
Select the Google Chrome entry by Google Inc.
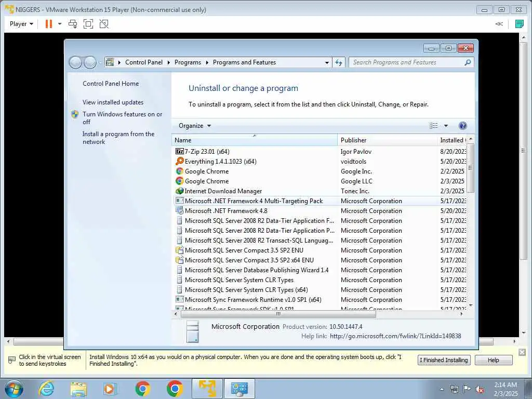coord(320,171)
